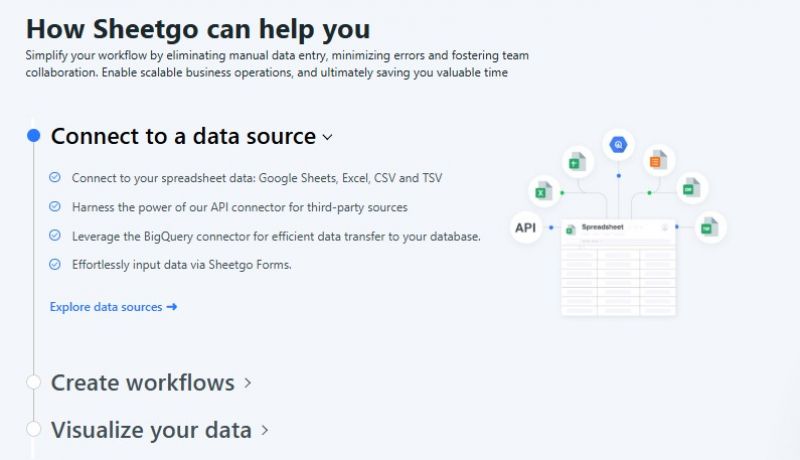Click the orange document file icon
Screen dimensions: 800x460
(659, 160)
